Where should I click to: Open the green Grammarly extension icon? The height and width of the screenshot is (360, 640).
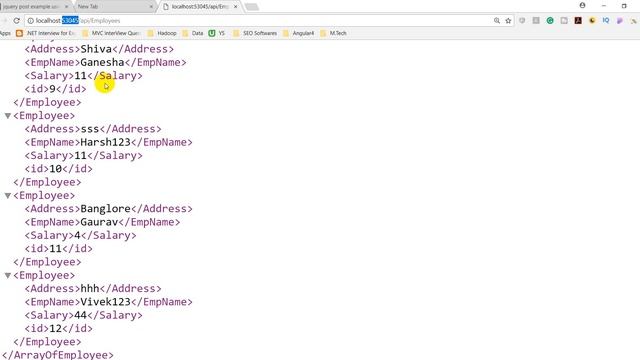[550, 20]
